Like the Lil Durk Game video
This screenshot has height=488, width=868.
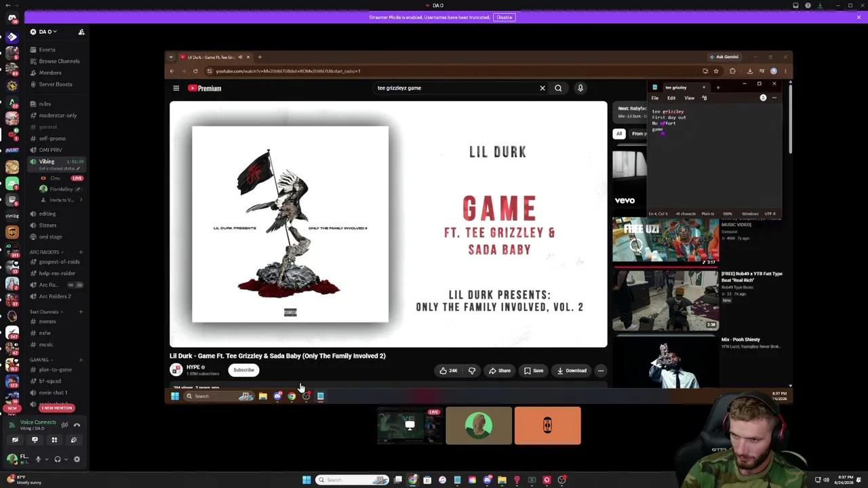click(x=448, y=371)
